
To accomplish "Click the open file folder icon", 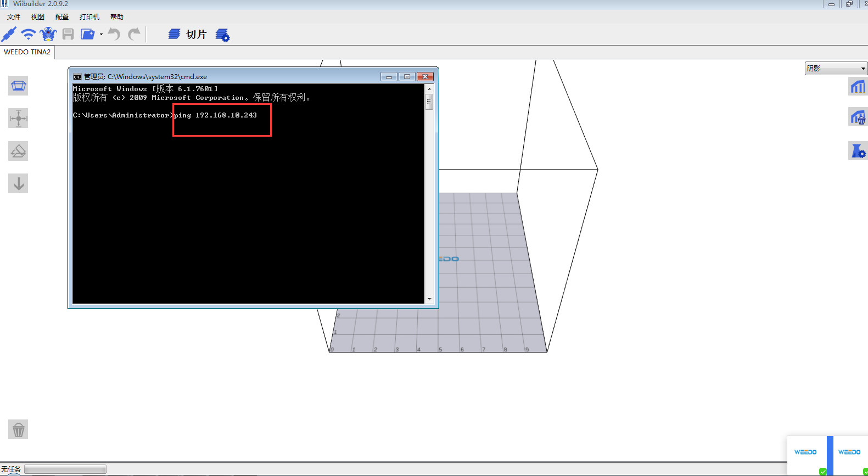I will click(x=87, y=35).
